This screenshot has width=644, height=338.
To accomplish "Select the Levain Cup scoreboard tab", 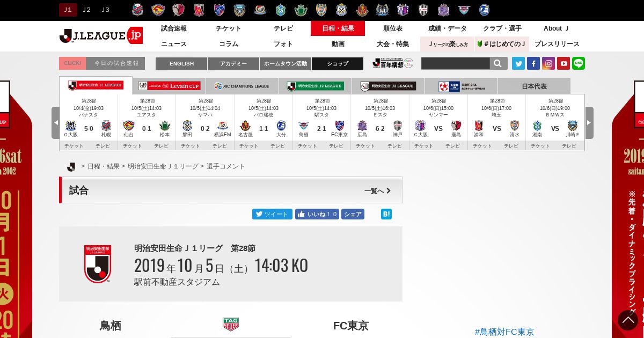I will tap(169, 86).
